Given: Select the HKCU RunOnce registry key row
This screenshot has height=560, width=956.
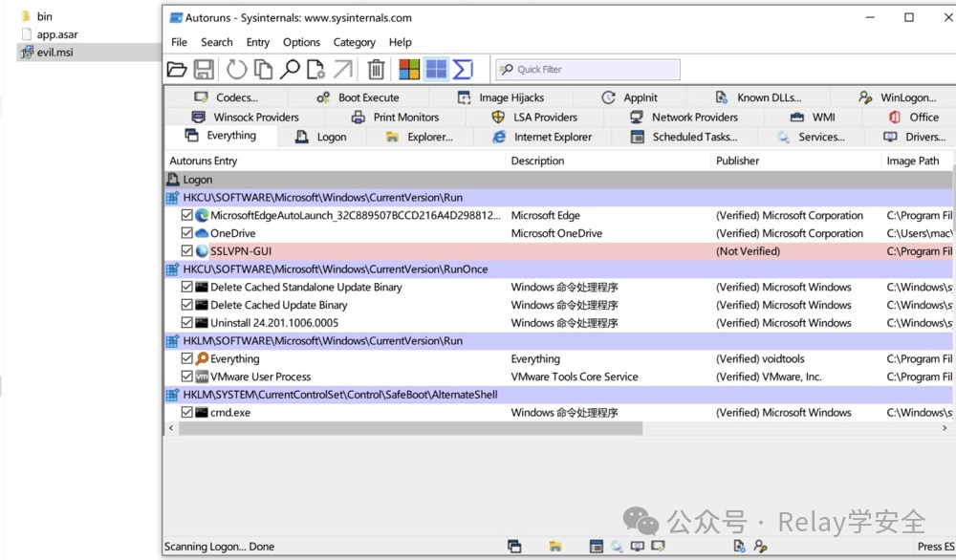Looking at the screenshot, I should coord(558,269).
